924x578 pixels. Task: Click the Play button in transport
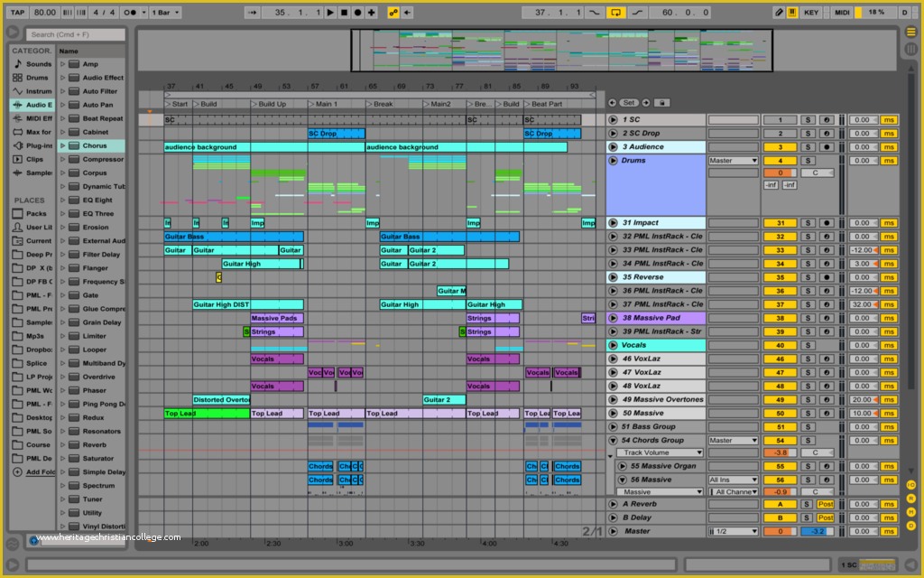point(330,13)
